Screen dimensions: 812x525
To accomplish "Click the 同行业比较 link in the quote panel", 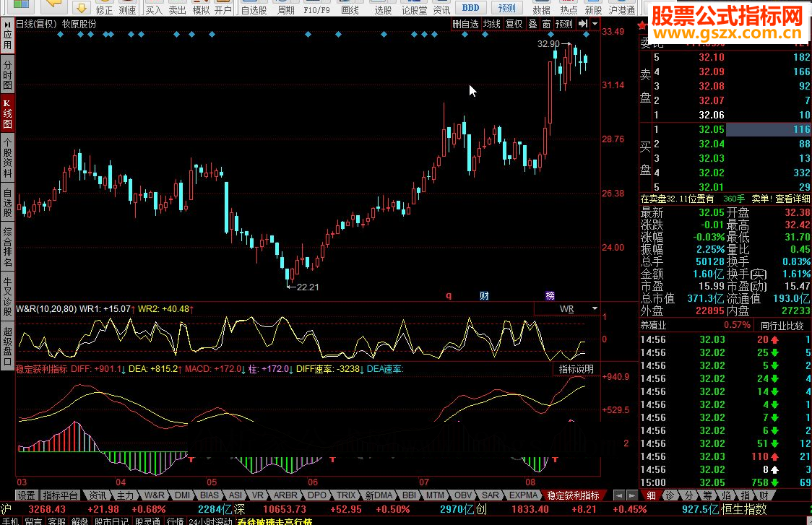I will tap(782, 325).
